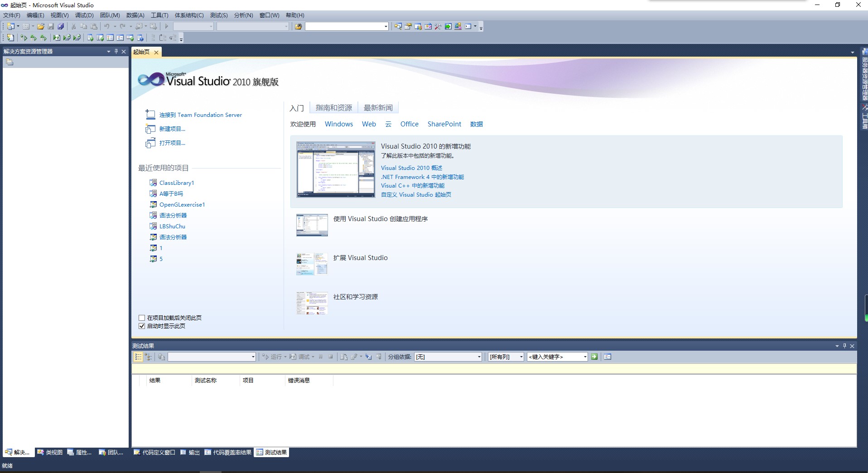
Task: Click the Cut scissors icon
Action: coord(73,26)
